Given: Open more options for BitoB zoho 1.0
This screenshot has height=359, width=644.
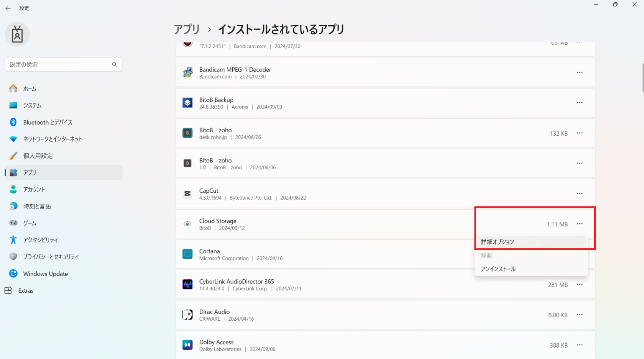Looking at the screenshot, I should coord(580,163).
